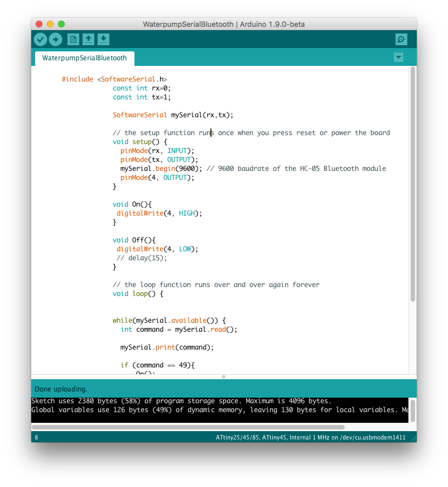Viewport: 448px width, 487px height.
Task: Click 'digitalWrite(4, LOW);' line
Action: click(157, 249)
